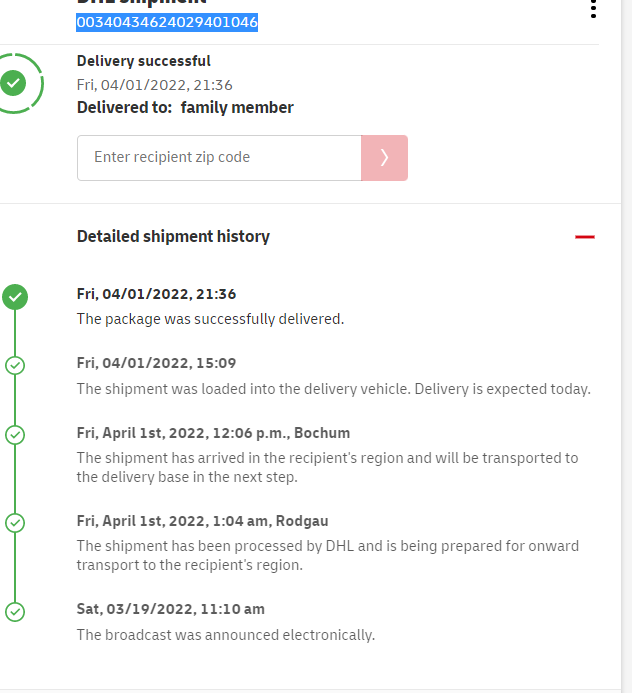
Task: Click the package was successfully delivered message
Action: (x=210, y=319)
